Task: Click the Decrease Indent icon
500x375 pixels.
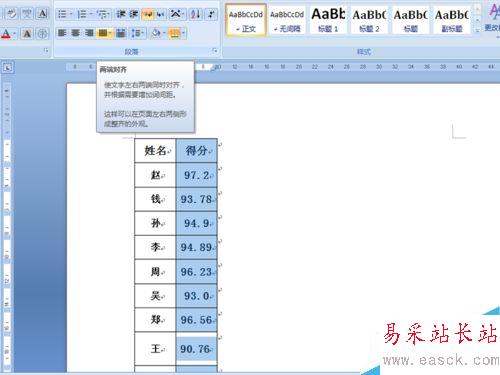Action: tap(121, 14)
